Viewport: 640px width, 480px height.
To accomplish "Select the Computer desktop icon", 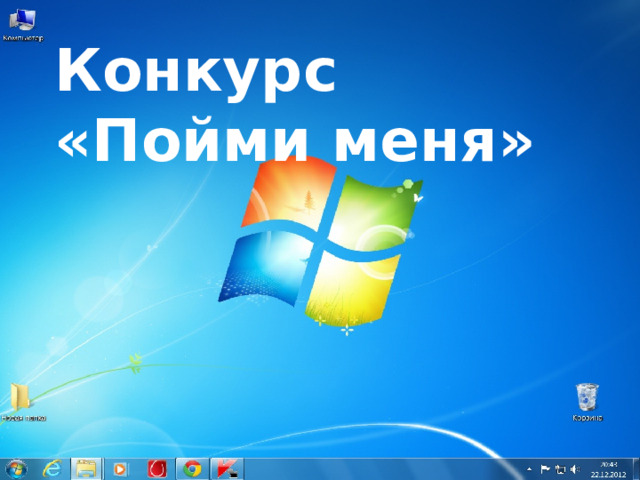I will coord(22,25).
